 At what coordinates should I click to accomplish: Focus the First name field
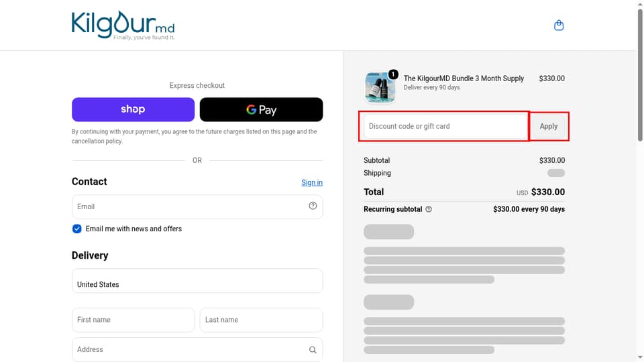coord(133,320)
